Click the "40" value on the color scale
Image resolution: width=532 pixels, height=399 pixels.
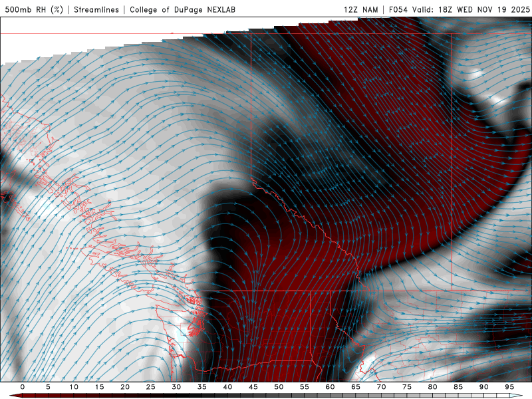click(227, 387)
